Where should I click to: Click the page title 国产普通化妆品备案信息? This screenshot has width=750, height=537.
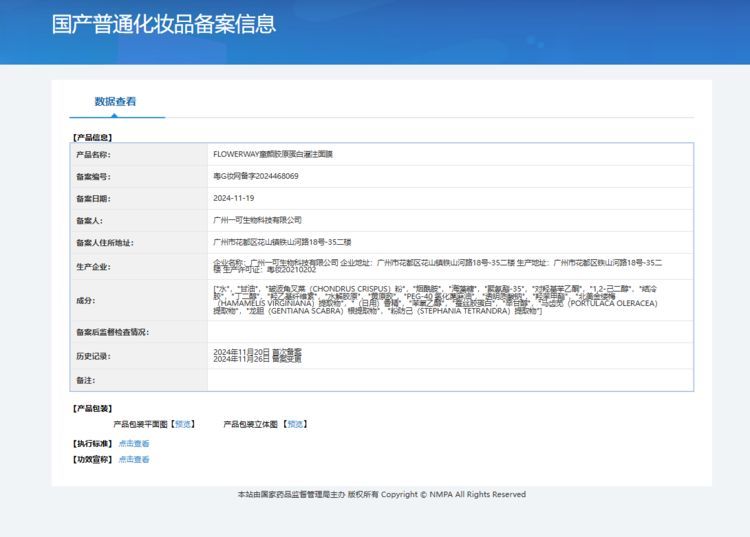pyautogui.click(x=164, y=24)
